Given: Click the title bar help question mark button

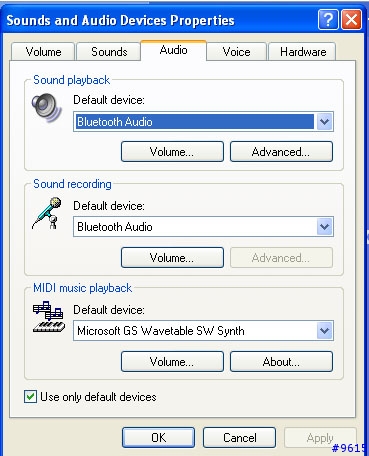Looking at the screenshot, I should [328, 20].
